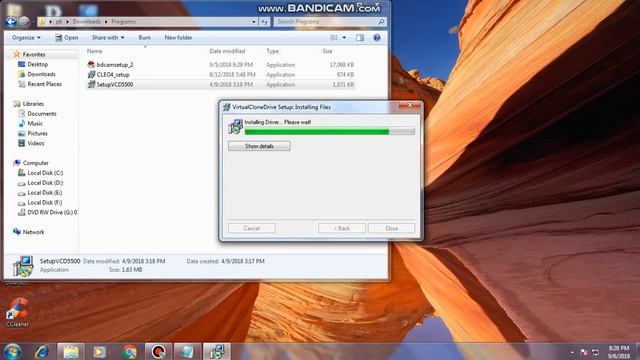The height and width of the screenshot is (360, 640).
Task: Open Local Disk (C:)
Action: [45, 173]
